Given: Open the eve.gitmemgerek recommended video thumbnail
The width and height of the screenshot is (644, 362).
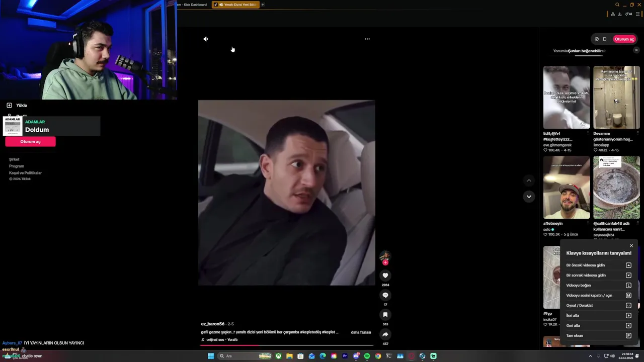Looking at the screenshot, I should point(567,98).
